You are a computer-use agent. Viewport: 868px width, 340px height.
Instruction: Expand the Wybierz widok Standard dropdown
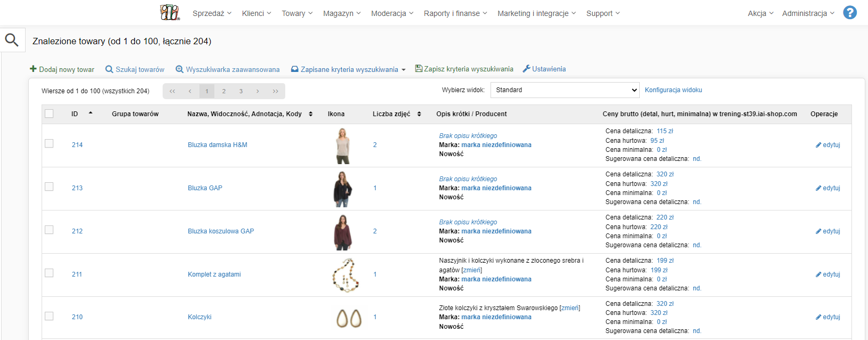564,90
